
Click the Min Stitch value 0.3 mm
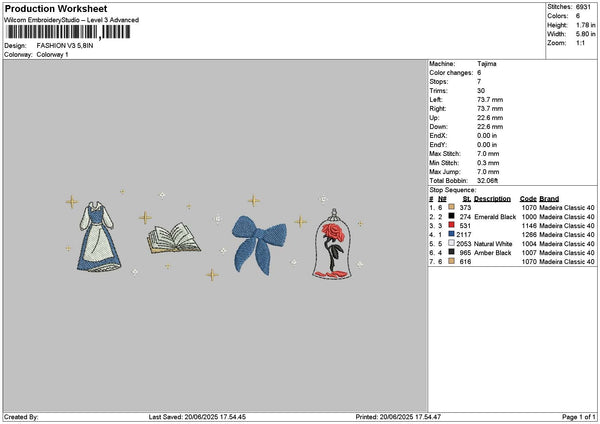pos(488,163)
